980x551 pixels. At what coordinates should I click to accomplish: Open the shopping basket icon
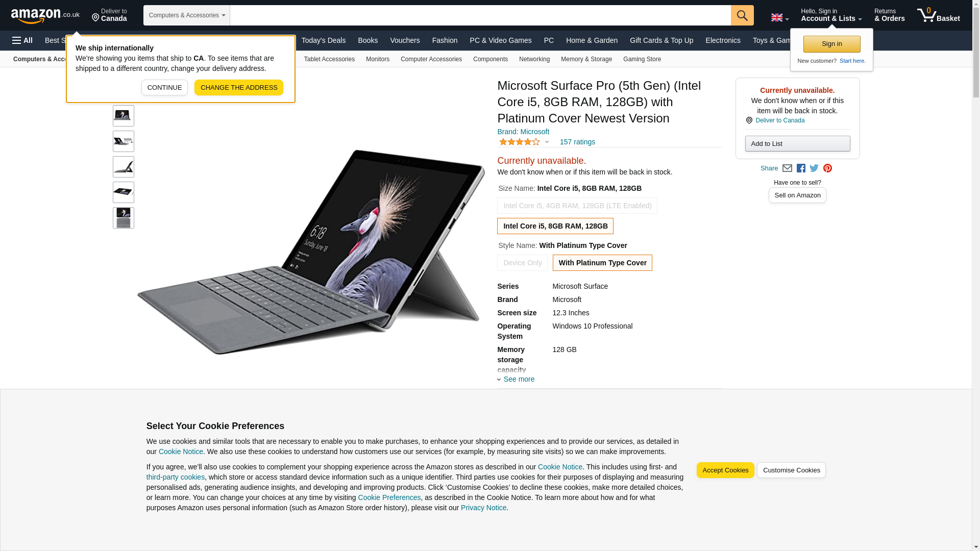pos(938,15)
